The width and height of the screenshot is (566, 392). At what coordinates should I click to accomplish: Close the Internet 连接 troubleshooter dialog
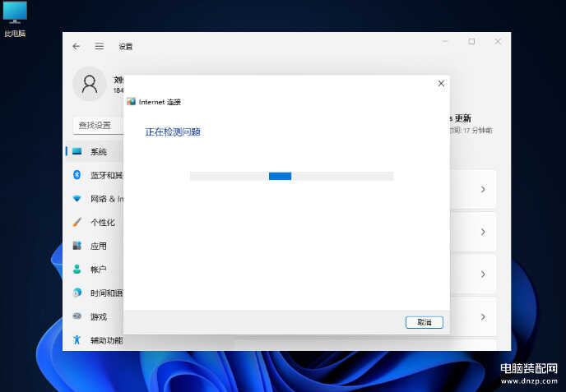(441, 83)
